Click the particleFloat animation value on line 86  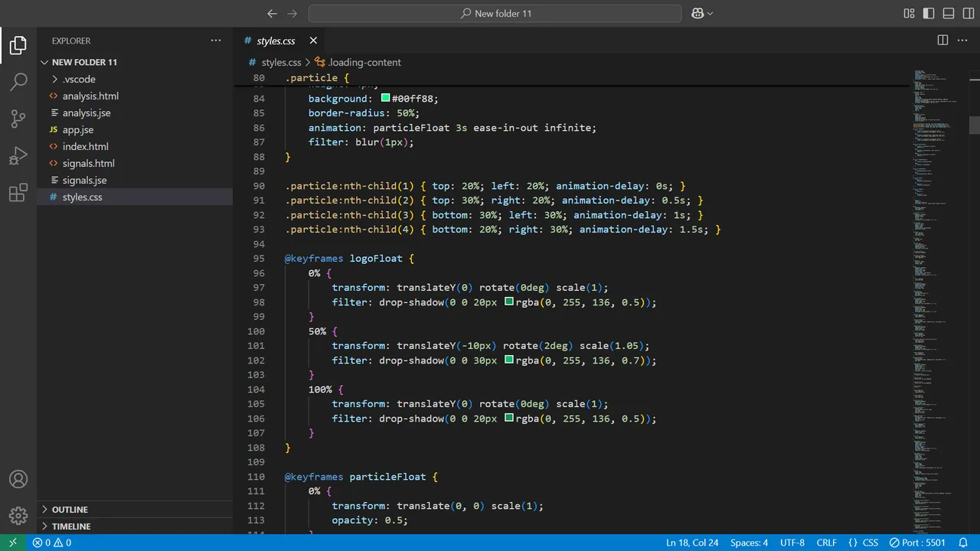click(x=411, y=128)
